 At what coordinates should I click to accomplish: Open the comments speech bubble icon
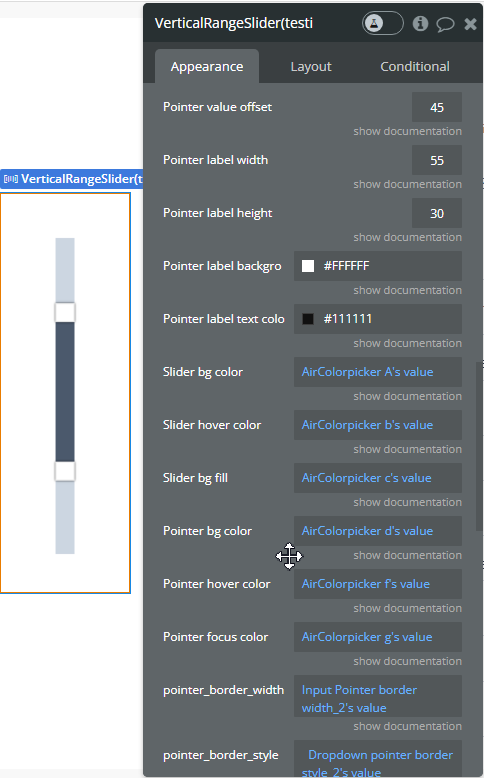[445, 24]
